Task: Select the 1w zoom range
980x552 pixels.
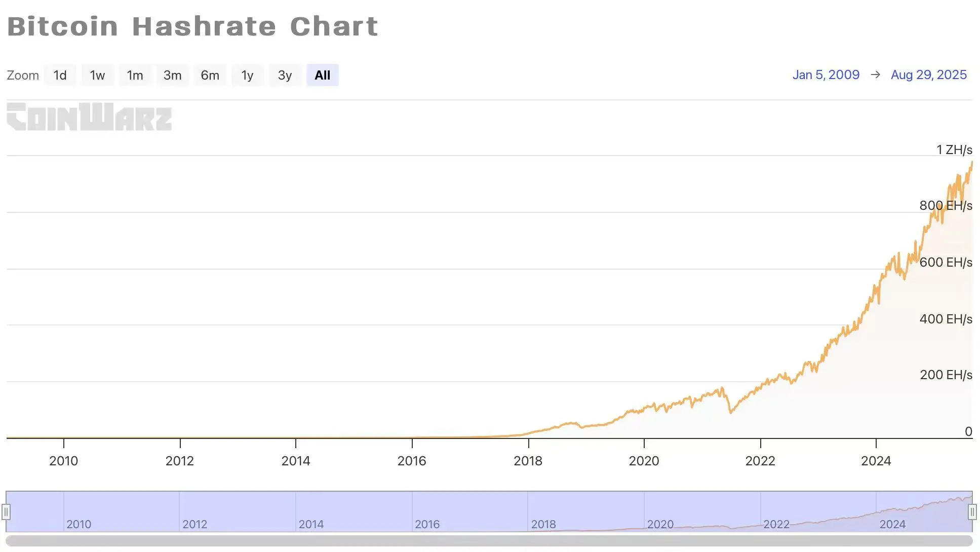Action: (97, 76)
